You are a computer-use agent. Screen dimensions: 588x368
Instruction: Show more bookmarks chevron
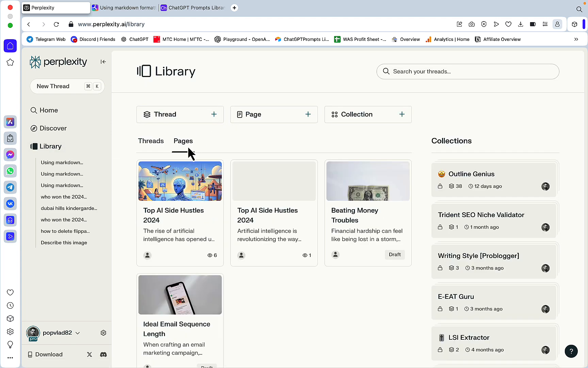[x=576, y=39]
